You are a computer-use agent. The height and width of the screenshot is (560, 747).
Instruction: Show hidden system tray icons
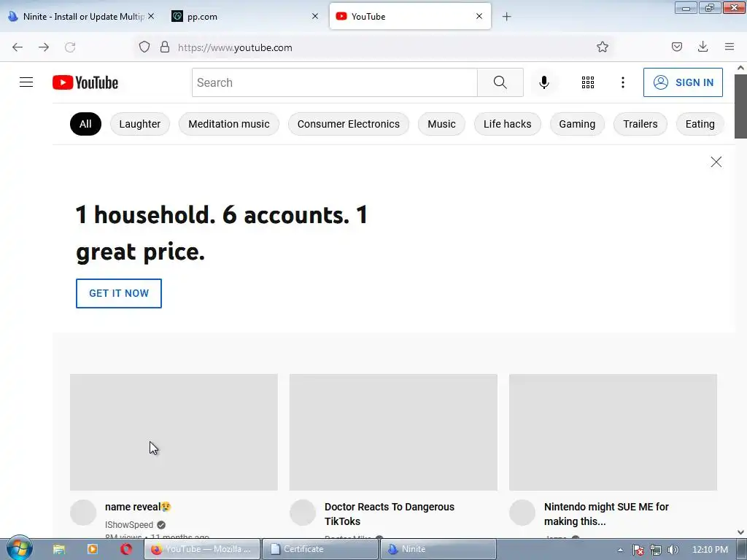(x=620, y=550)
